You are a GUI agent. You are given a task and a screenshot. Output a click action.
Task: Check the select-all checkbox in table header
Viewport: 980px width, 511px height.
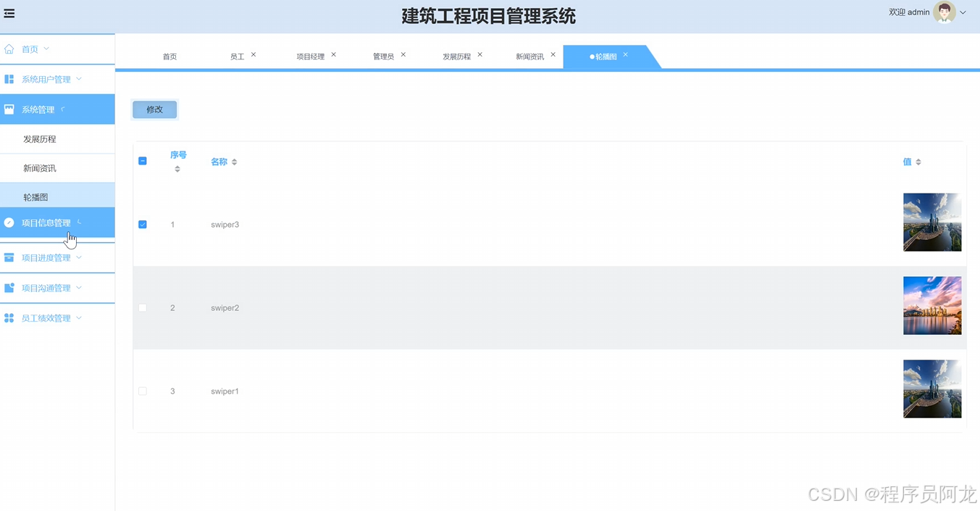pos(143,161)
